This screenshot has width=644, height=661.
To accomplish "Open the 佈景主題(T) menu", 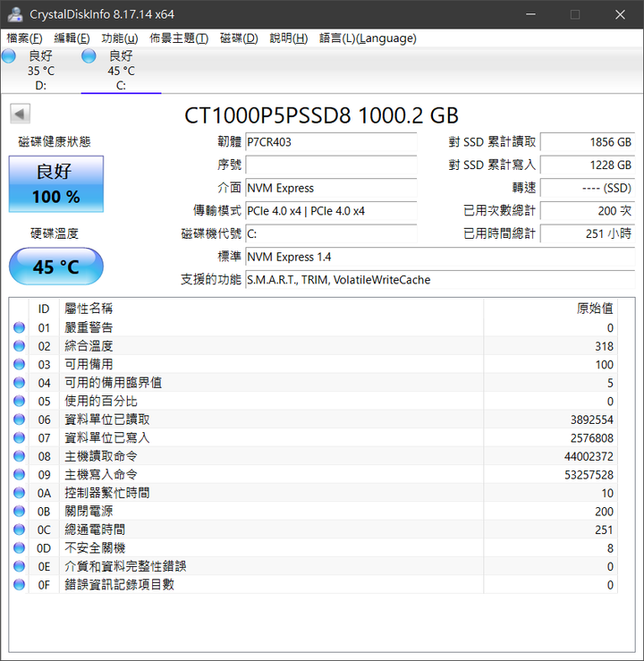I will pyautogui.click(x=179, y=38).
